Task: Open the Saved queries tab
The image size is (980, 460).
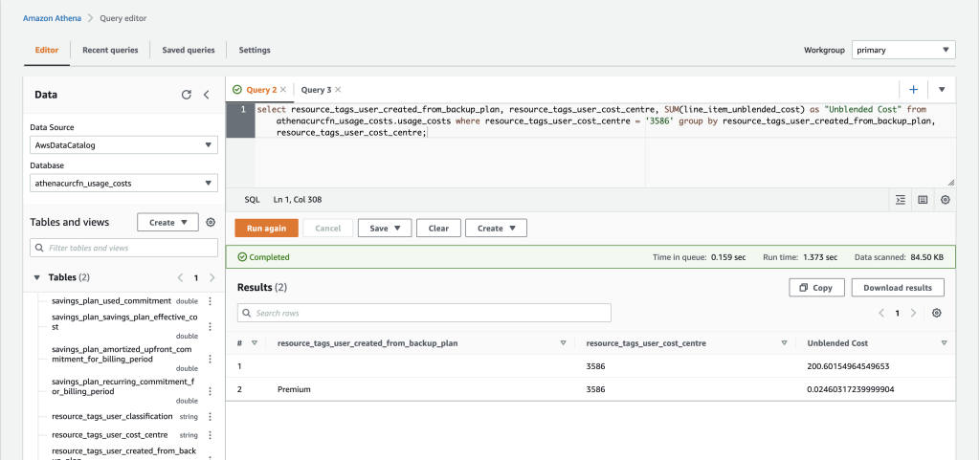Action: pos(189,50)
